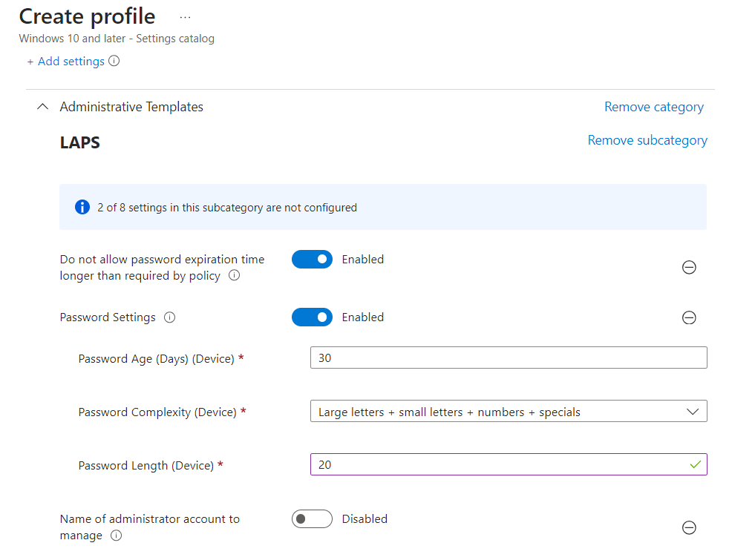Remove the administrator account name setting
The width and height of the screenshot is (755, 560).
689,528
